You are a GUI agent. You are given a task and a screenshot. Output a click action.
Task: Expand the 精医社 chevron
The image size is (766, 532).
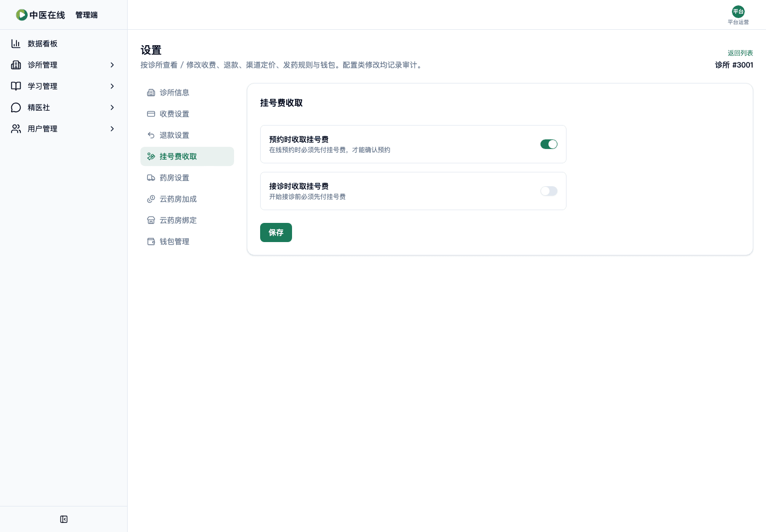[112, 107]
